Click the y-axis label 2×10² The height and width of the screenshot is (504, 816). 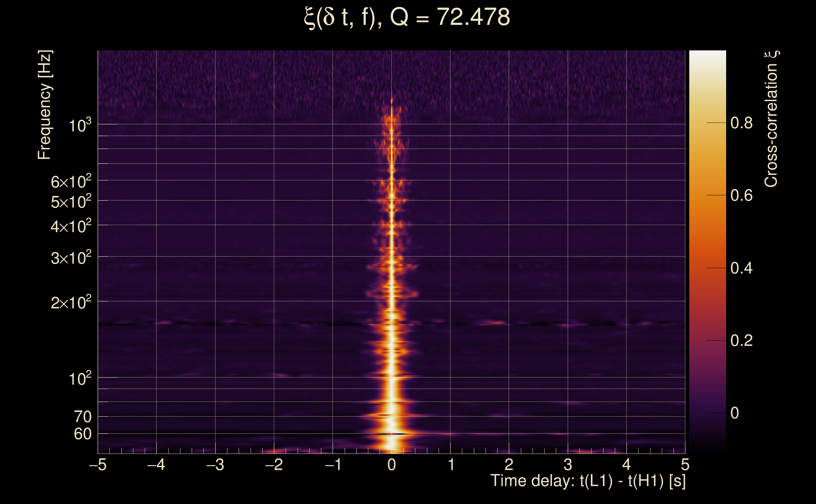click(x=71, y=303)
